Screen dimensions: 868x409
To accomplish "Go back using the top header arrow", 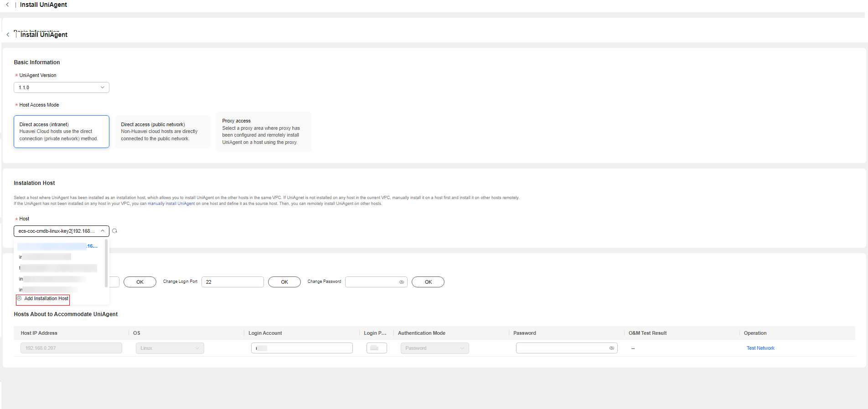I will click(7, 5).
